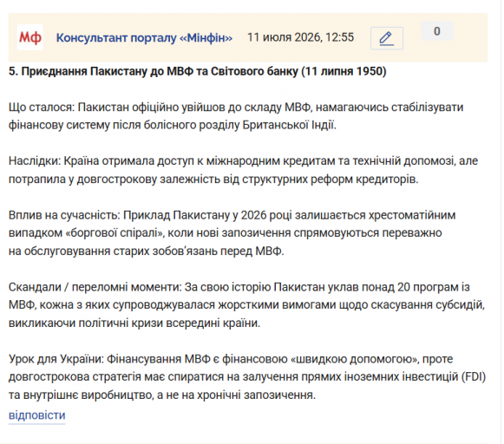Click the paragraph starting «Наслідки:»
Viewport: 504px width, 444px height.
point(243,170)
